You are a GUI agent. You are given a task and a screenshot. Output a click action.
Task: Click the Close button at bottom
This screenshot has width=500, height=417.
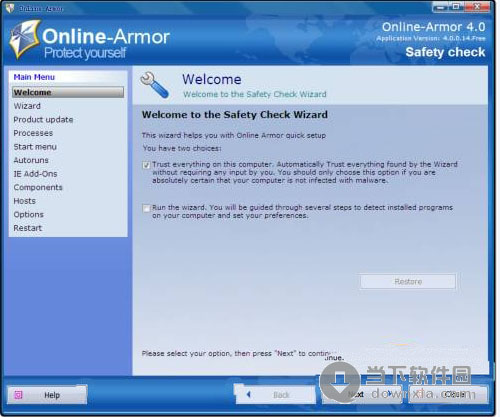pos(448,395)
